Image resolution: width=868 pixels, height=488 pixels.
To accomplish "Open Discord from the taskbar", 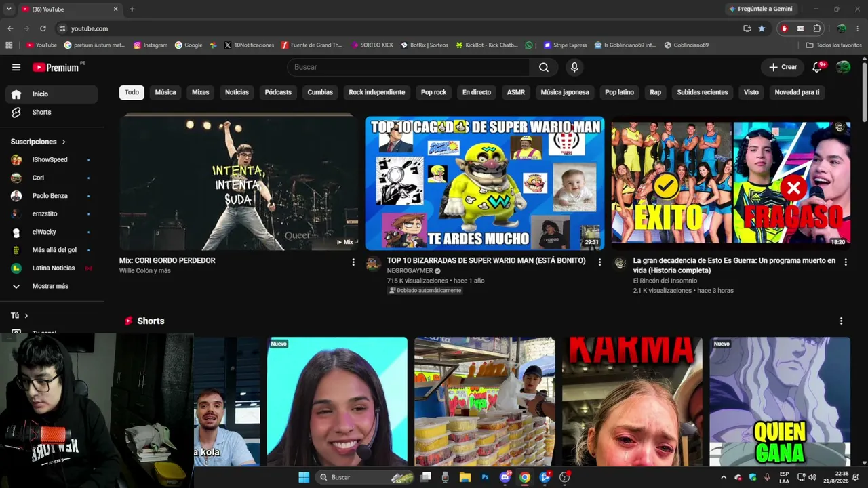I will [x=505, y=477].
